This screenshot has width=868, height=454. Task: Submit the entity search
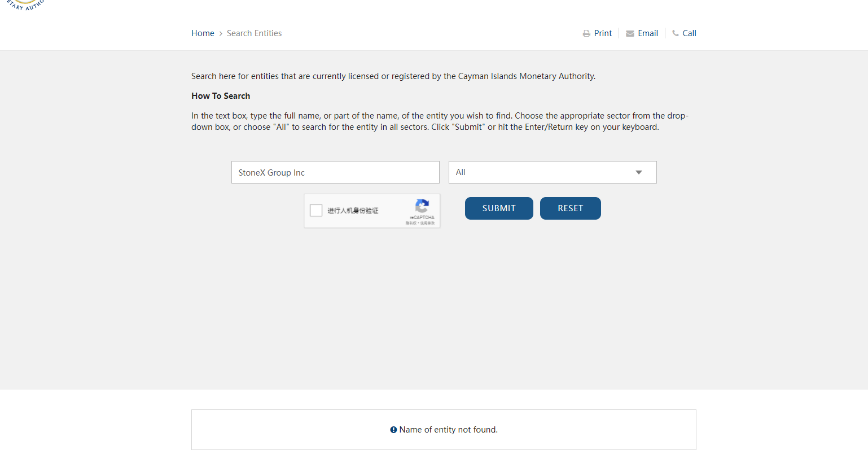pyautogui.click(x=499, y=208)
